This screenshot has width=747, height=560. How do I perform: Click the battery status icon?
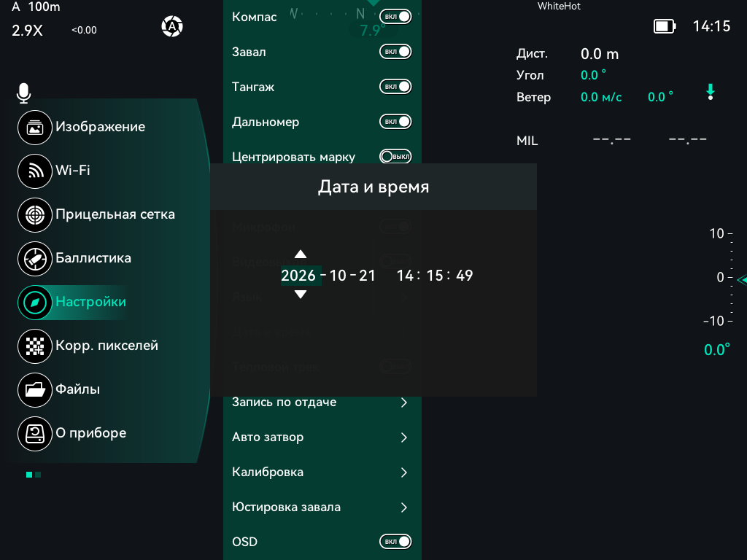point(665,26)
